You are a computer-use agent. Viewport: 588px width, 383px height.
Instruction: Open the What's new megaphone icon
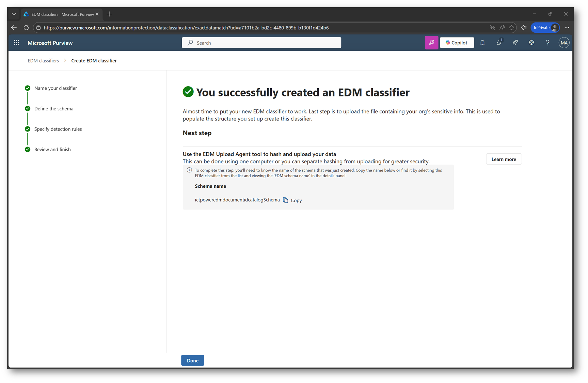[499, 43]
